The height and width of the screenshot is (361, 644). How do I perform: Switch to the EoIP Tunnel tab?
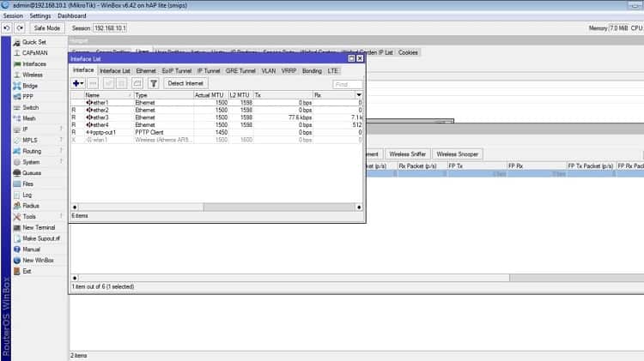click(x=177, y=71)
